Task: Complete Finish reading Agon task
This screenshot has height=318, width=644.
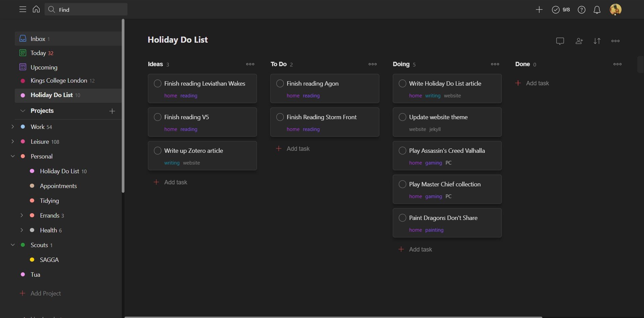Action: tap(280, 84)
